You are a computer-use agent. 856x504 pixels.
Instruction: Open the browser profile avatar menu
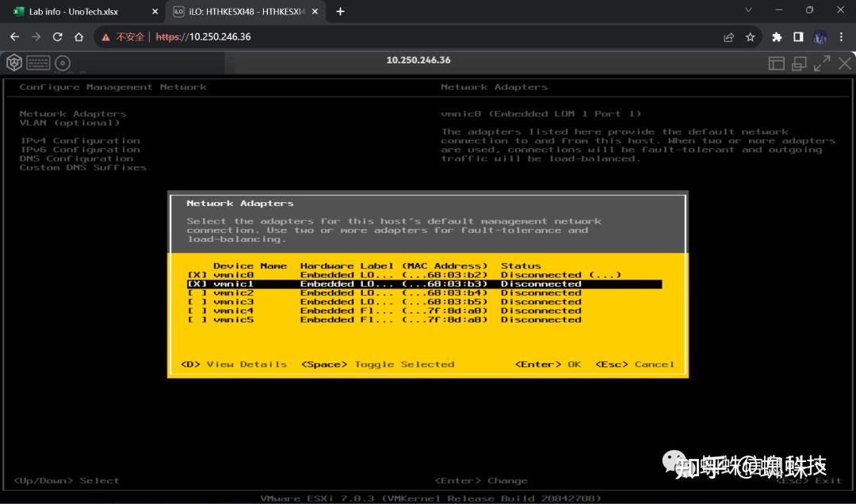[820, 36]
